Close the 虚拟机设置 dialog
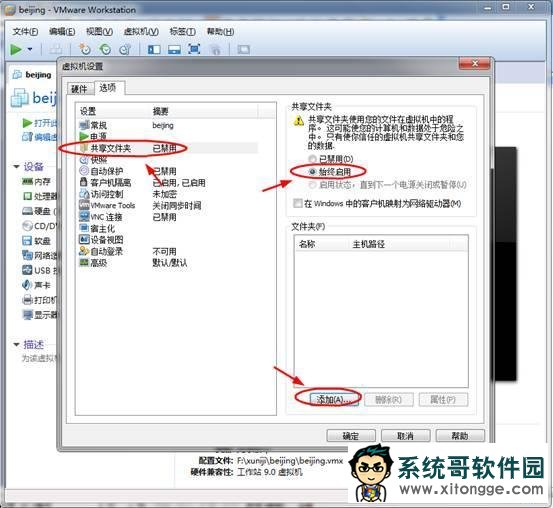 click(x=474, y=64)
